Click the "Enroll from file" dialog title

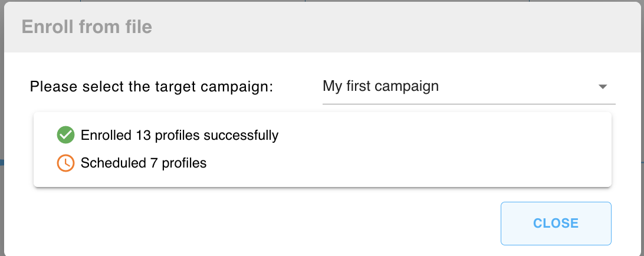(87, 27)
